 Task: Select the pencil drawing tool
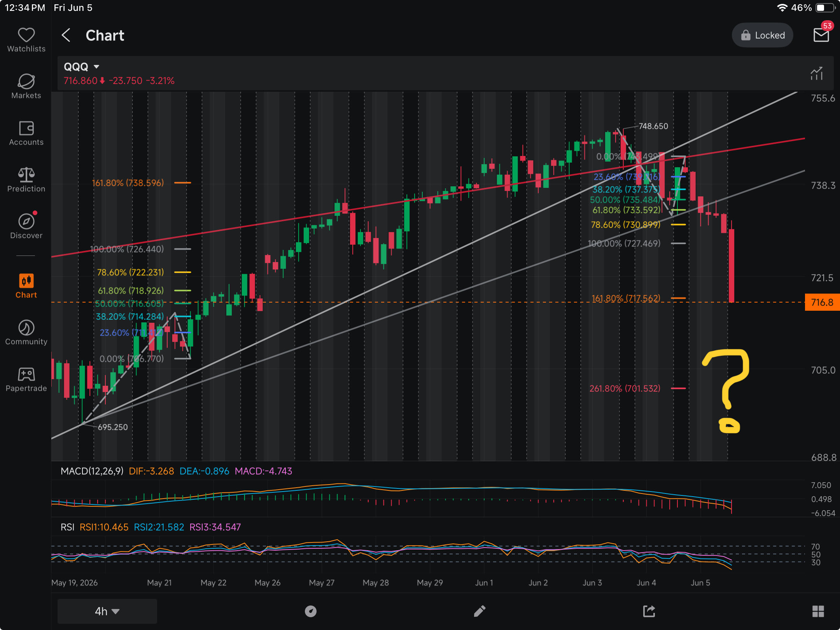coord(479,611)
